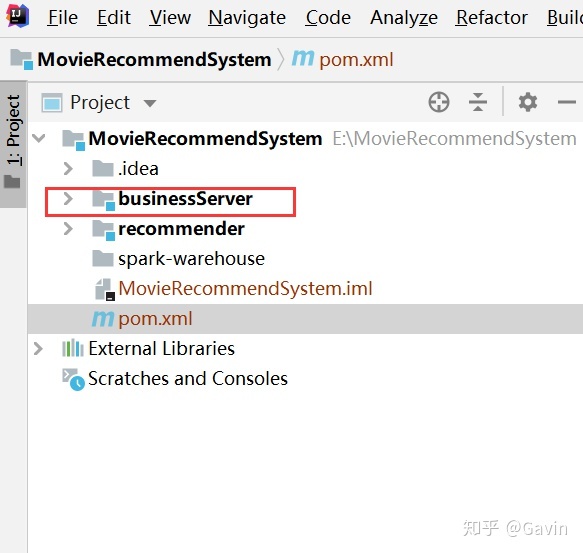The height and width of the screenshot is (553, 583).
Task: Click the Project panel title label
Action: (x=100, y=102)
